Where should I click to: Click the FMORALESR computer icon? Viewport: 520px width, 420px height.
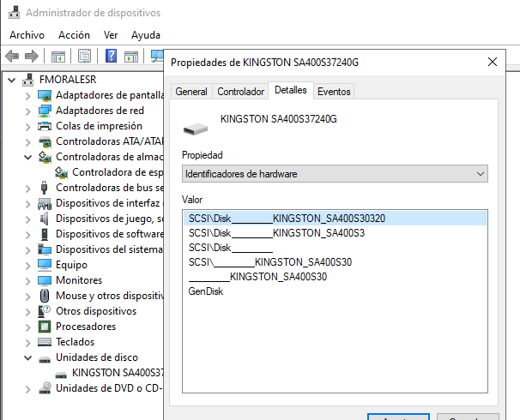click(x=27, y=80)
